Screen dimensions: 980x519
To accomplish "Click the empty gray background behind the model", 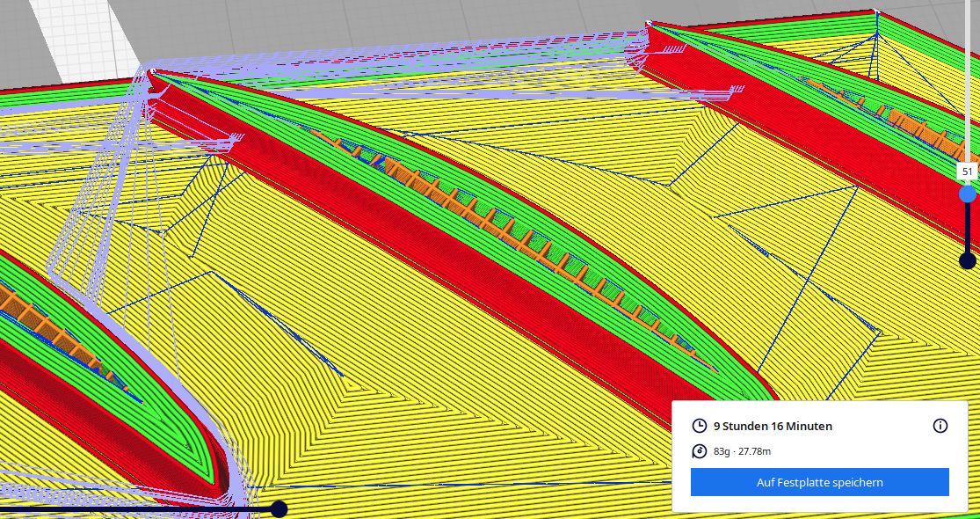I will (352, 22).
